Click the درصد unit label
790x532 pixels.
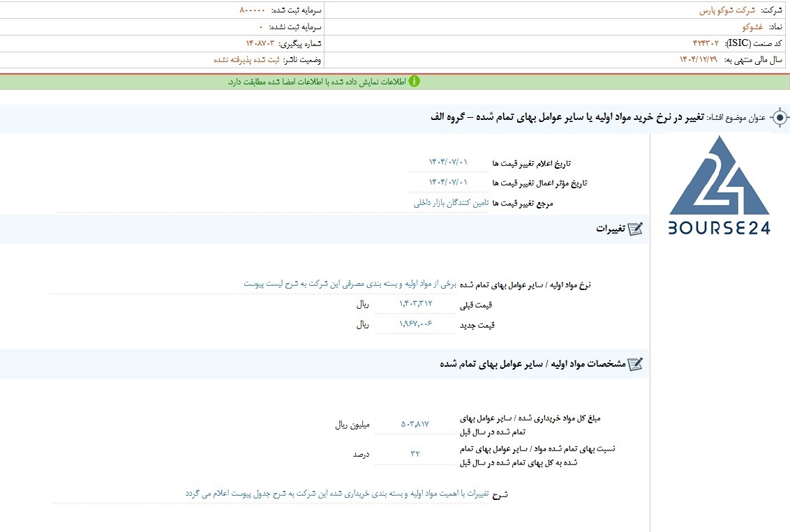361,455
